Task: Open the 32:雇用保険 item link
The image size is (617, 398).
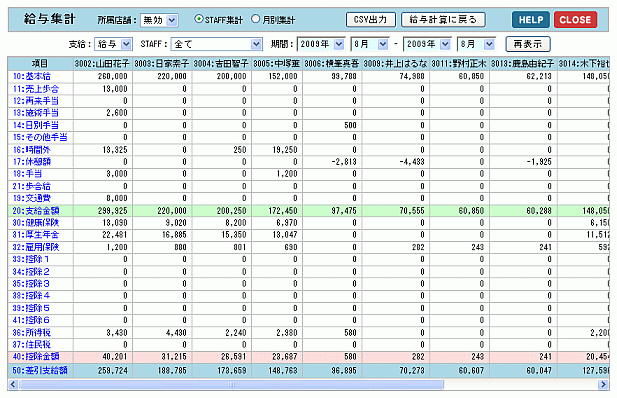Action: click(36, 247)
